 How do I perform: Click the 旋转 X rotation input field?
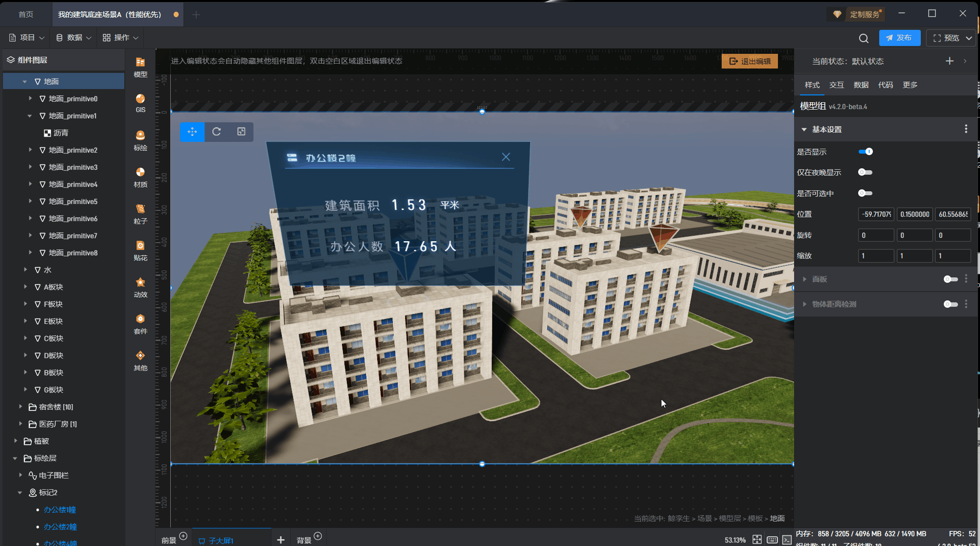point(875,235)
